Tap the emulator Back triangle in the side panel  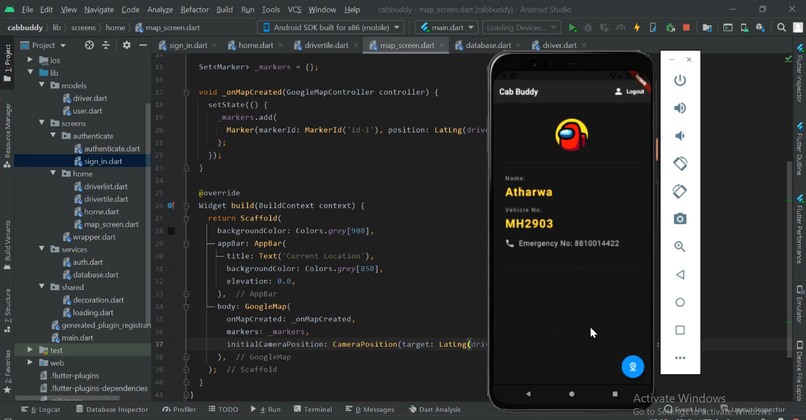[x=680, y=275]
